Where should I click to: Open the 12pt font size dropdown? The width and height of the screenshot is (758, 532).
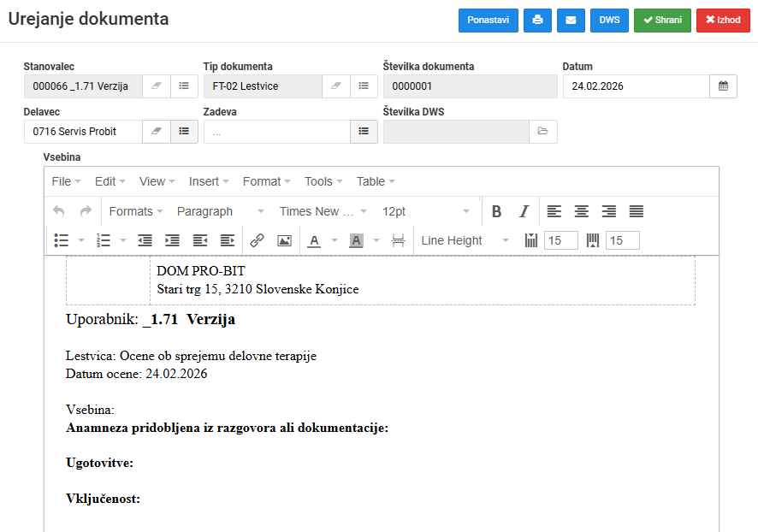426,211
